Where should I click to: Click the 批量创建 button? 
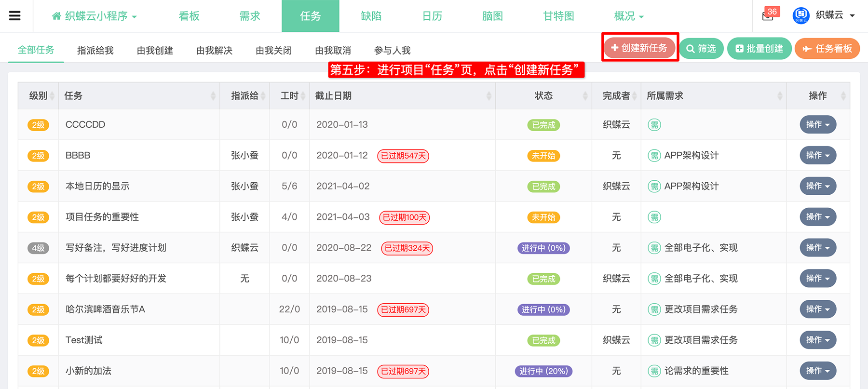(x=759, y=49)
